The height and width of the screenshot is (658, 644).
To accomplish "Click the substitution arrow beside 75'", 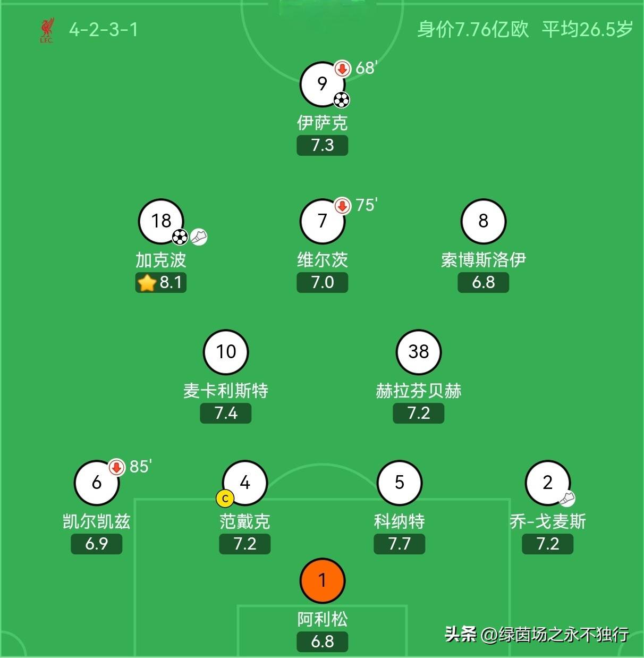I will point(343,206).
